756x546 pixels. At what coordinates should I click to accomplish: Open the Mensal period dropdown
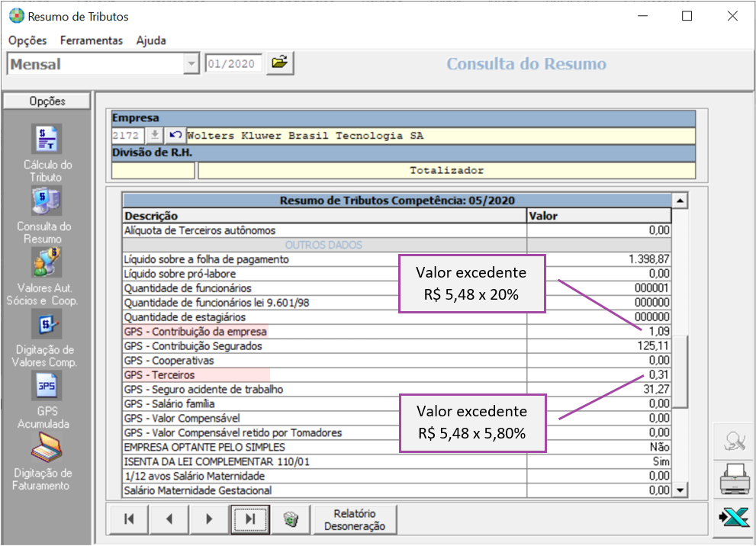click(191, 63)
